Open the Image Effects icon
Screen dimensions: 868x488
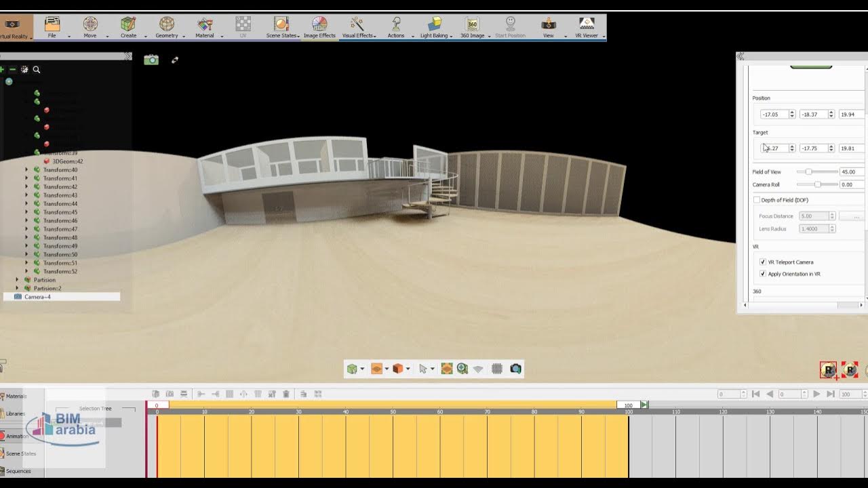point(319,24)
